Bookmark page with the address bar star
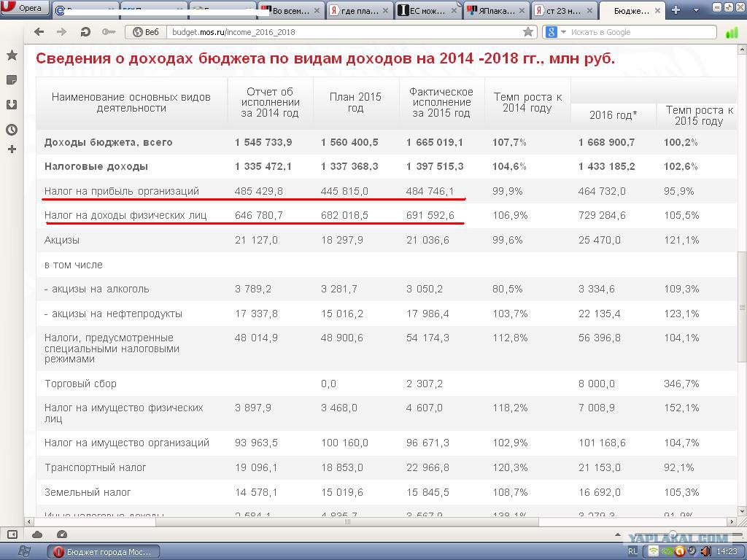 [x=528, y=32]
